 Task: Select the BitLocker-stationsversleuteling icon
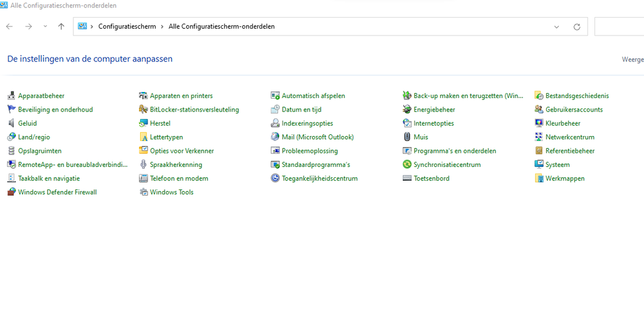[143, 110]
